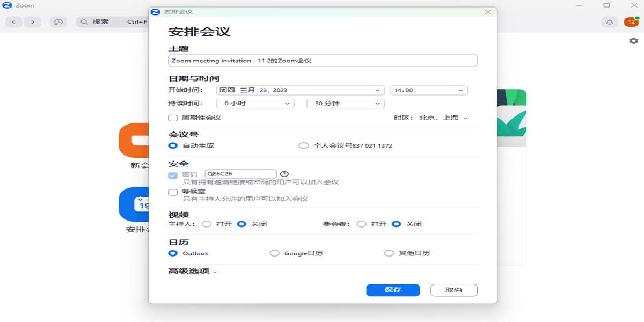The height and width of the screenshot is (322, 644).
Task: Open the settings gear in Zoom main window
Action: [x=634, y=41]
